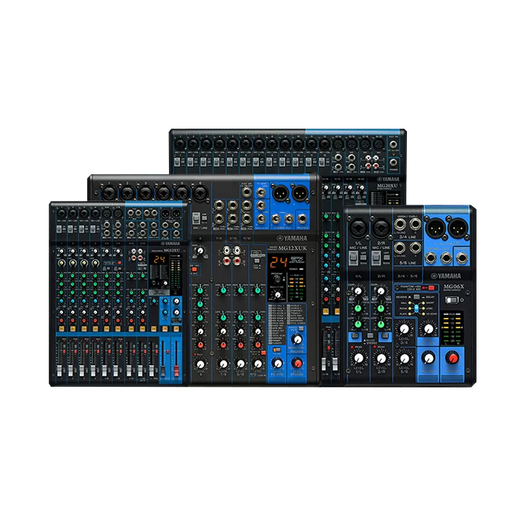Select the LEVEL 2/R knob on MG06X
This screenshot has height=520, width=520.
click(381, 358)
